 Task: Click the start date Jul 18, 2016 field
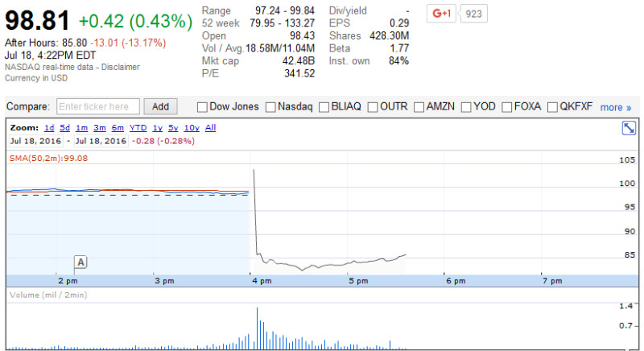click(35, 141)
